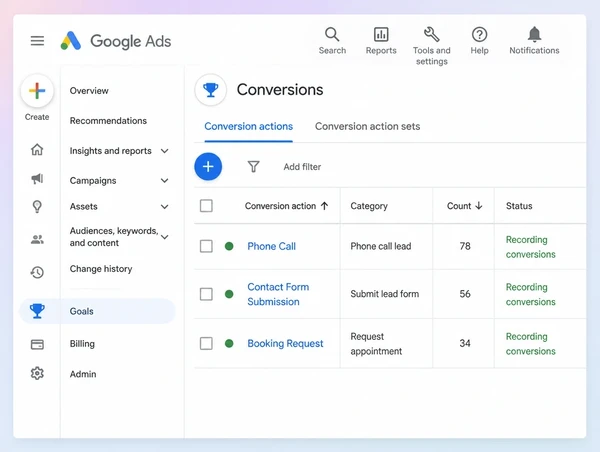Switch to Conversion action sets tab
The width and height of the screenshot is (600, 452).
click(367, 126)
